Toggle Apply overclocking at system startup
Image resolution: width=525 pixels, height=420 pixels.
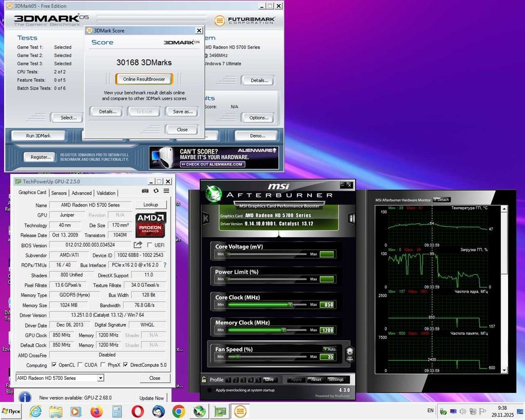click(x=209, y=390)
